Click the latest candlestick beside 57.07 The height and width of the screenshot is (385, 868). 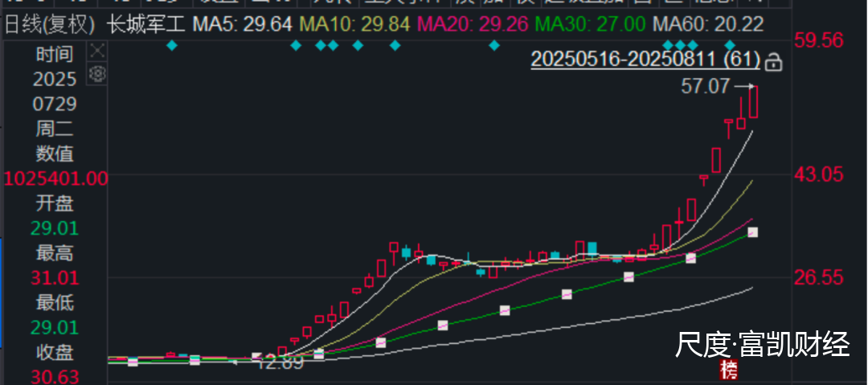pyautogui.click(x=753, y=101)
